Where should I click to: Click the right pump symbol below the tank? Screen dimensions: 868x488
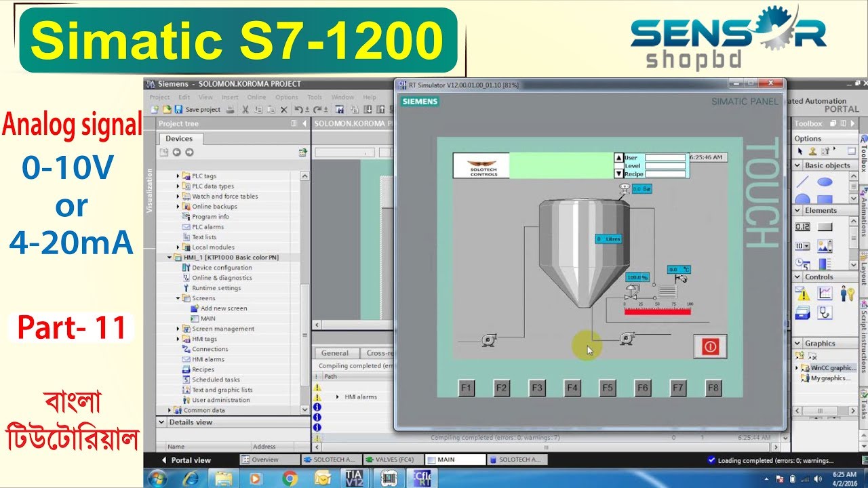pos(628,337)
